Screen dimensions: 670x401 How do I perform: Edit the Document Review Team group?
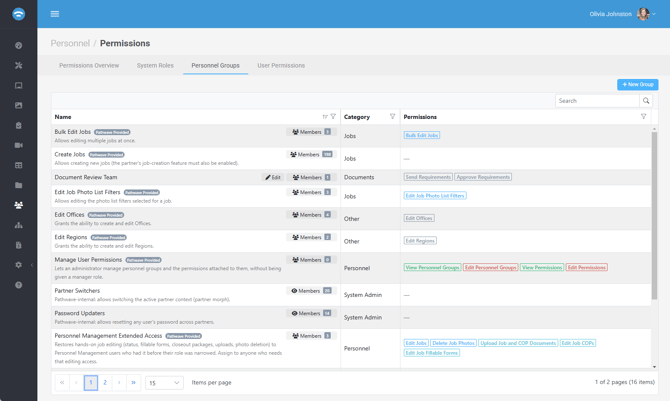click(x=273, y=177)
